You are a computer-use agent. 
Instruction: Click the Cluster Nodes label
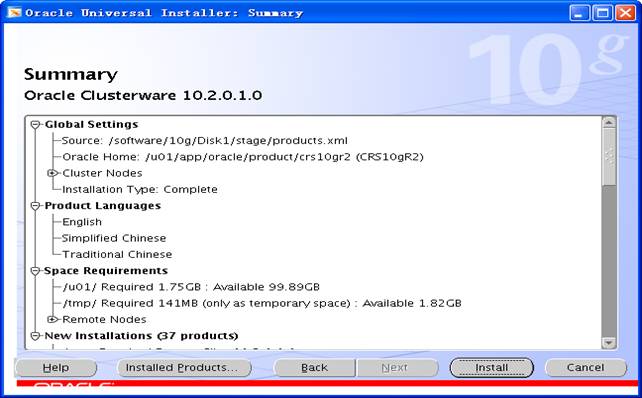(x=102, y=173)
